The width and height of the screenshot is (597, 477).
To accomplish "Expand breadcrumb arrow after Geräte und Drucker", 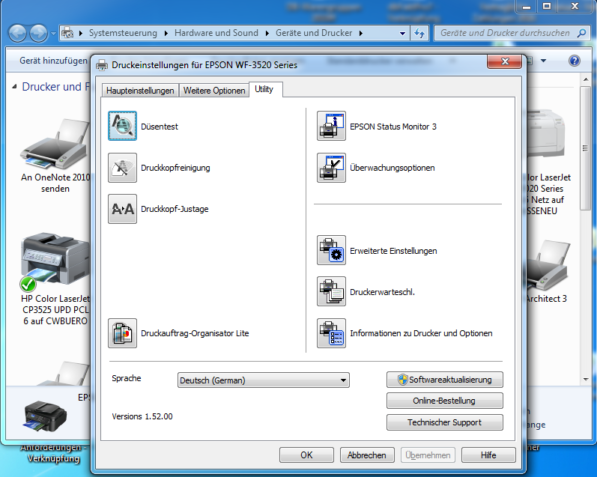I will [361, 34].
